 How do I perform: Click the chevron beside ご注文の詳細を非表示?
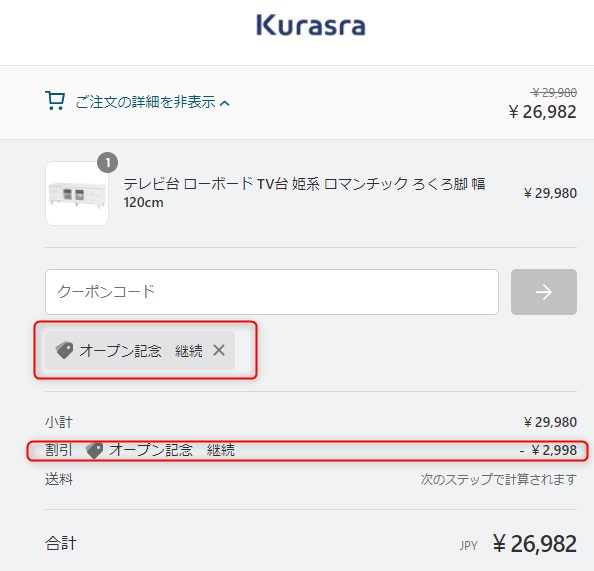click(x=225, y=103)
